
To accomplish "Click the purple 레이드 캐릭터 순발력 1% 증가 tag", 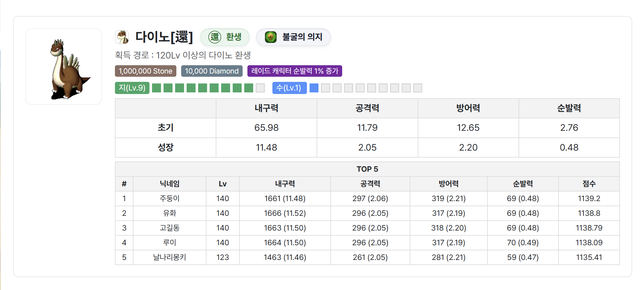I will pyautogui.click(x=294, y=71).
